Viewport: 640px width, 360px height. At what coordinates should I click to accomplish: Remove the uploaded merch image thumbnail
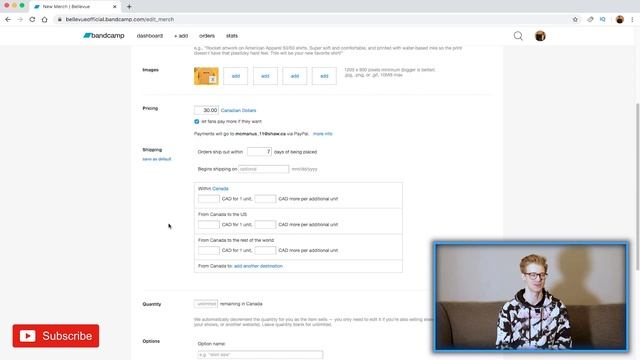pyautogui.click(x=213, y=80)
